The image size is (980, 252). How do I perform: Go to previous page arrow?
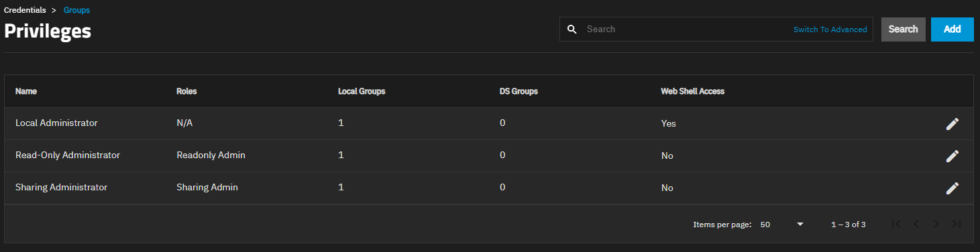[x=916, y=224]
